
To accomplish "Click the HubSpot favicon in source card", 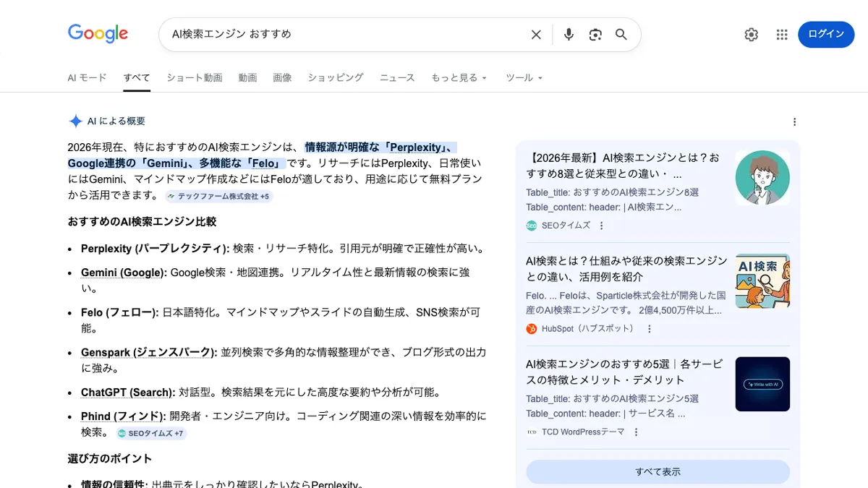I will click(532, 329).
